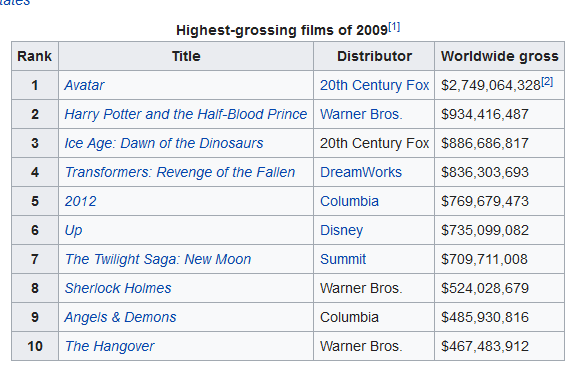Click the Worldwide gross column header

(500, 56)
